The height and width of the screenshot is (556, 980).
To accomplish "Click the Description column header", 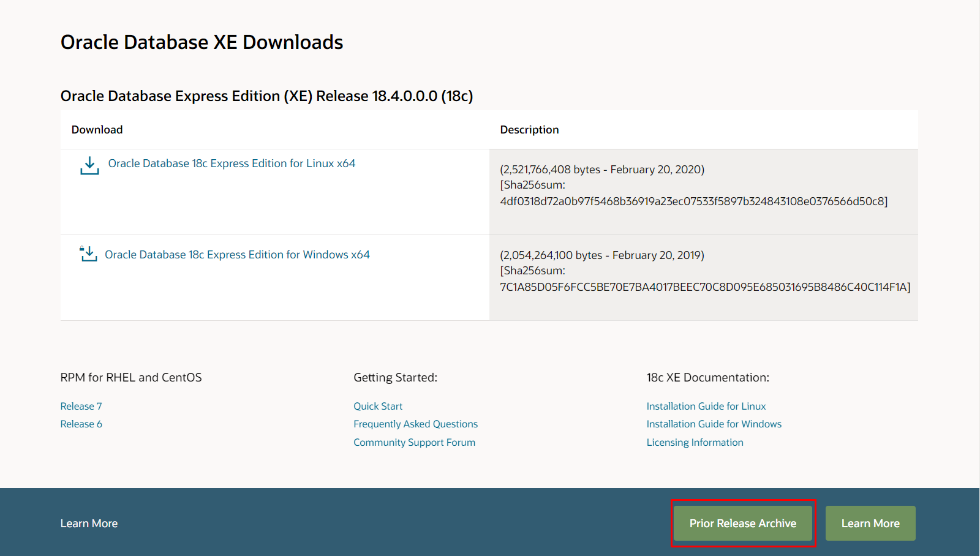I will [x=529, y=130].
